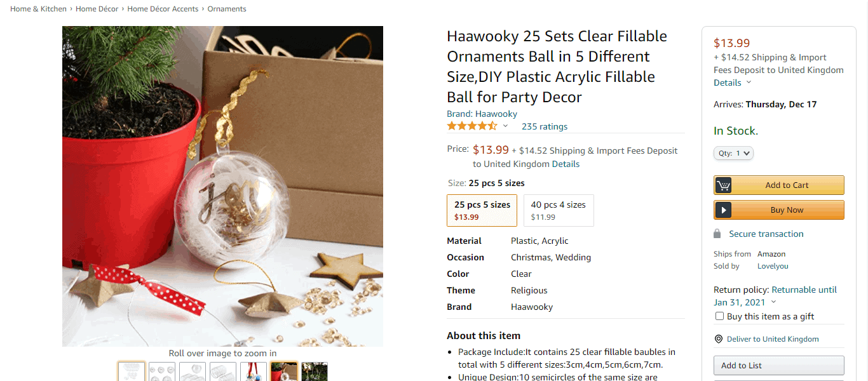Open the Qty quantity dropdown
This screenshot has width=868, height=381.
pos(733,153)
